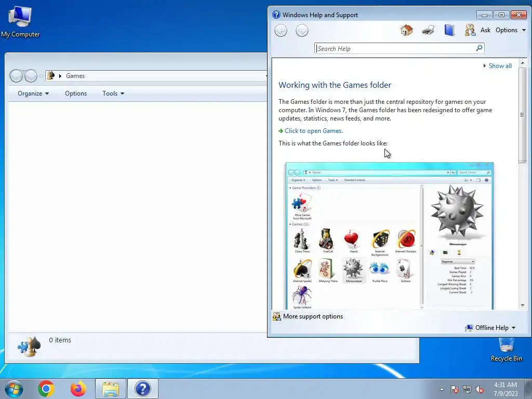Click the Print icon in Help window

[428, 30]
